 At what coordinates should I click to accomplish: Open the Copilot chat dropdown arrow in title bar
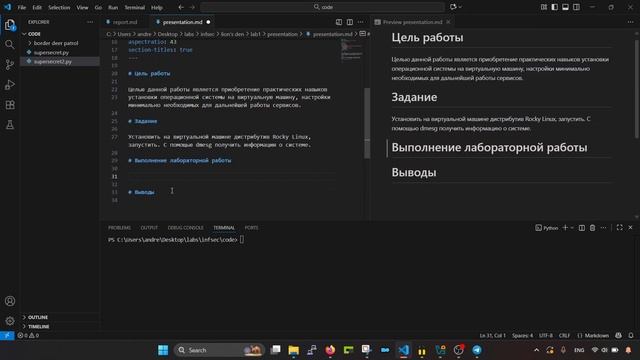(460, 7)
